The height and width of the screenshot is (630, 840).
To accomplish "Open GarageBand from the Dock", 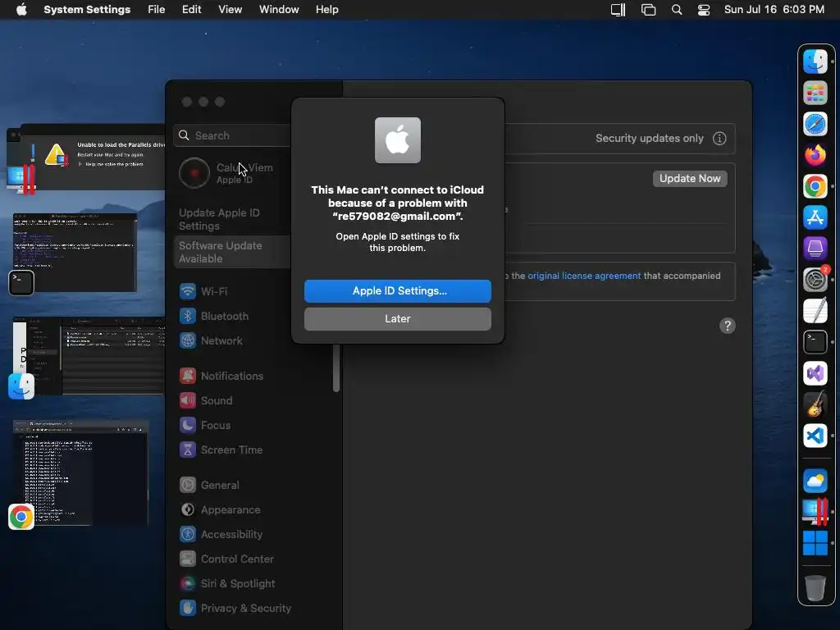I will (815, 404).
